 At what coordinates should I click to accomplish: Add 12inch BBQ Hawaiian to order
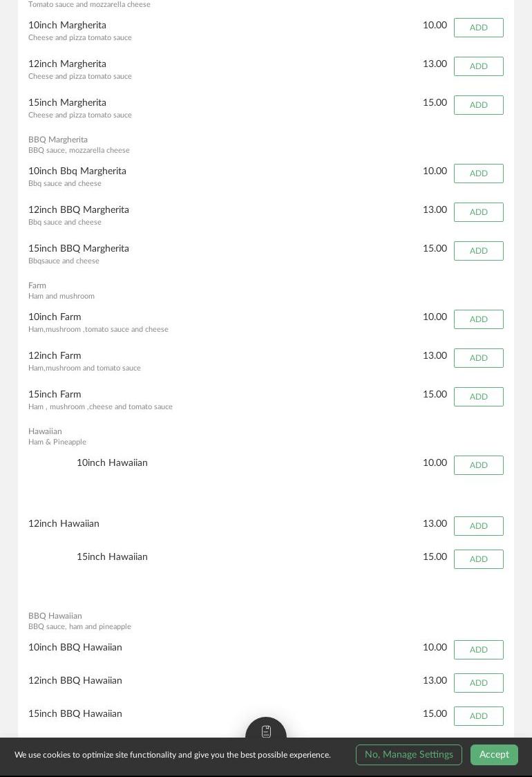tap(479, 683)
